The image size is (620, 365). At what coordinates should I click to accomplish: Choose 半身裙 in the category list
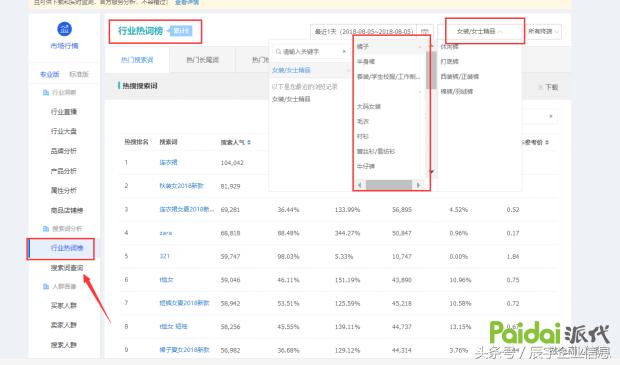pos(366,62)
